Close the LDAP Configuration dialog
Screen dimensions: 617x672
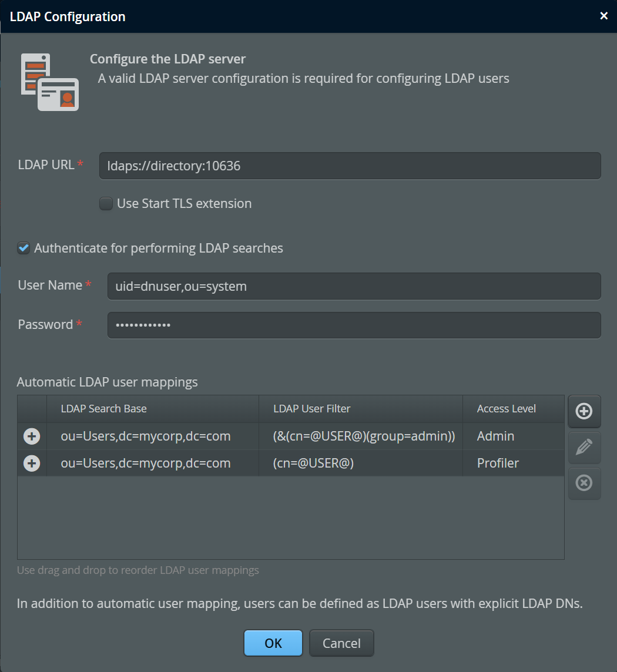pos(603,16)
